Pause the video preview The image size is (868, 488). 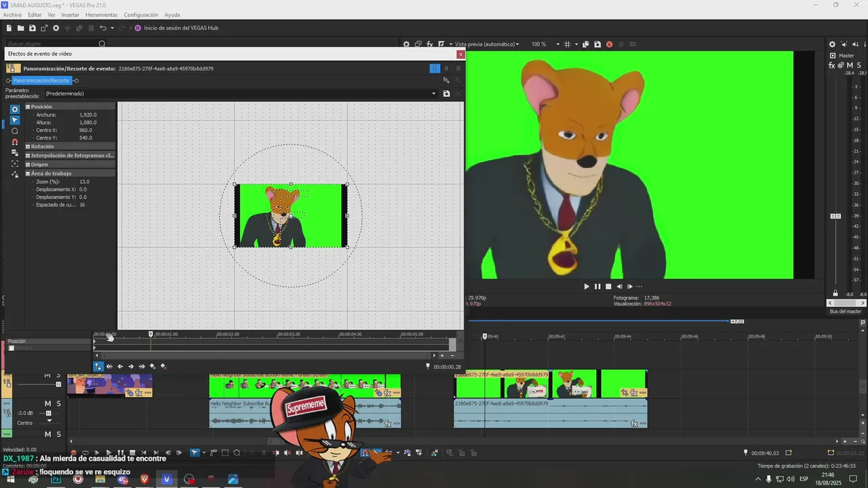(597, 287)
